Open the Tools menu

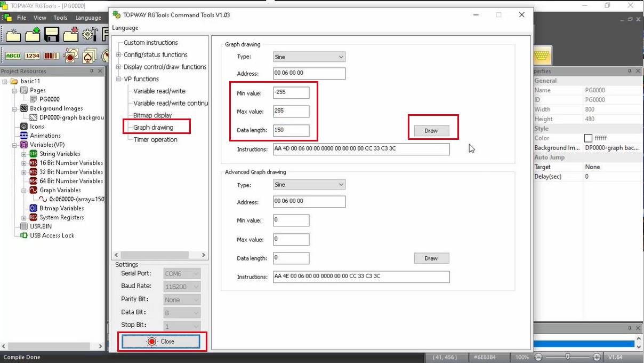(60, 18)
